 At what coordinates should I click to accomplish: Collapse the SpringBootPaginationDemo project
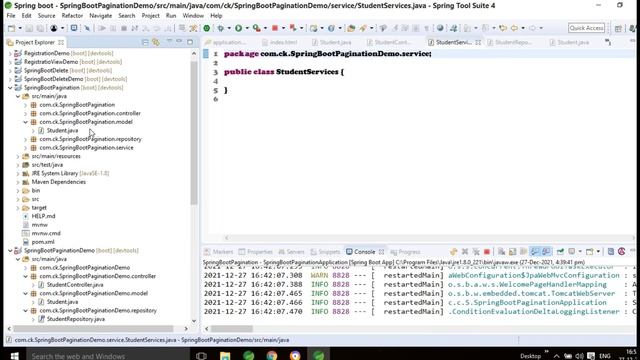click(x=10, y=251)
